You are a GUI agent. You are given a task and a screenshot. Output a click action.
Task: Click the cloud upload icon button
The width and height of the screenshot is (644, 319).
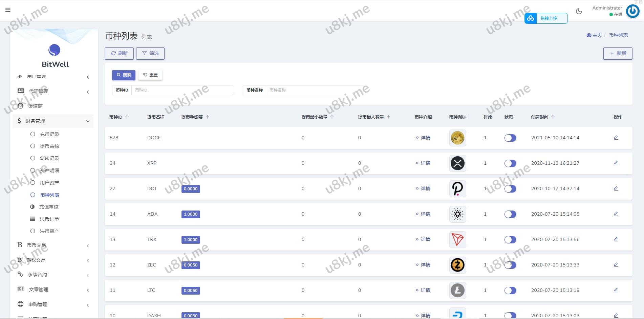click(531, 18)
